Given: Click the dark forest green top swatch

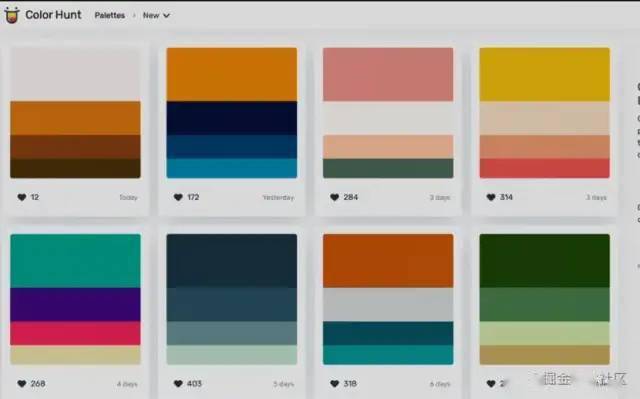Looking at the screenshot, I should tap(544, 261).
